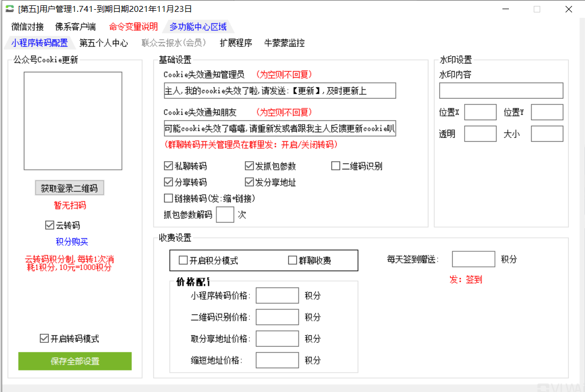Enable the 二维码识别 checkbox
The image size is (585, 392).
coord(336,166)
